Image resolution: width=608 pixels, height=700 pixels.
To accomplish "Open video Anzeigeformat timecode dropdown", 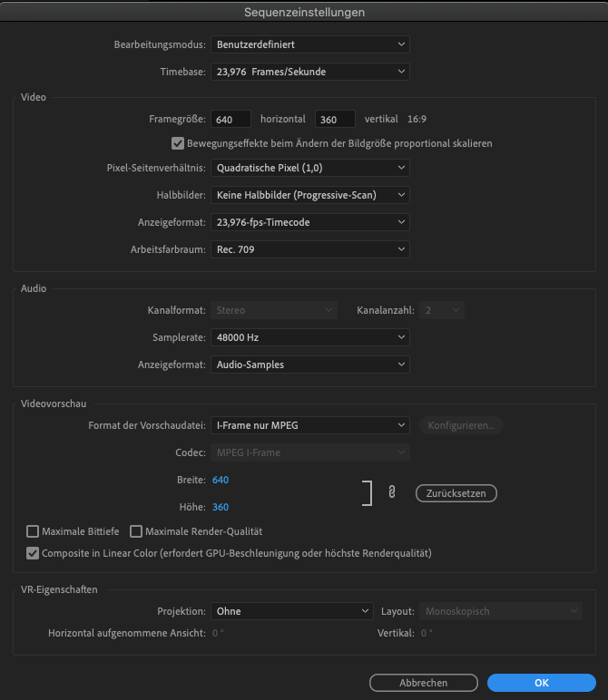I will pyautogui.click(x=309, y=222).
